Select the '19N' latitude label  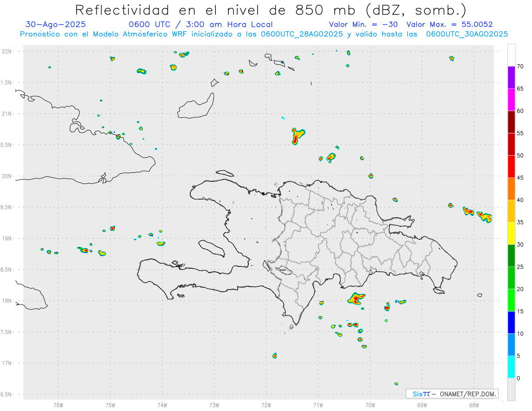tap(8, 239)
